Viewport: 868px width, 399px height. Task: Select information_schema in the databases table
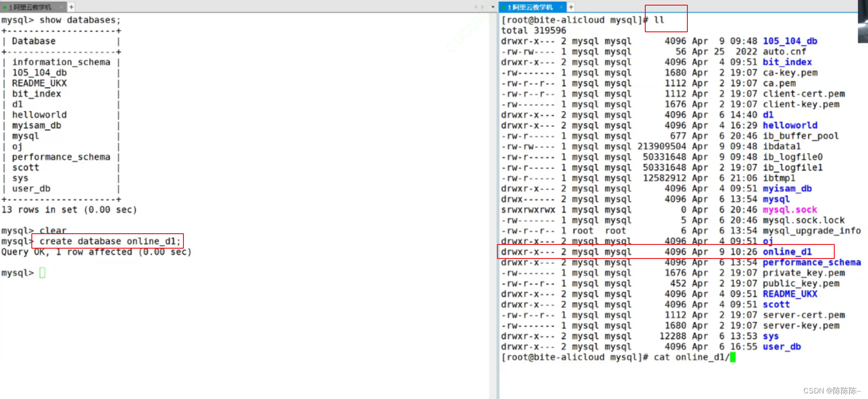coord(61,62)
